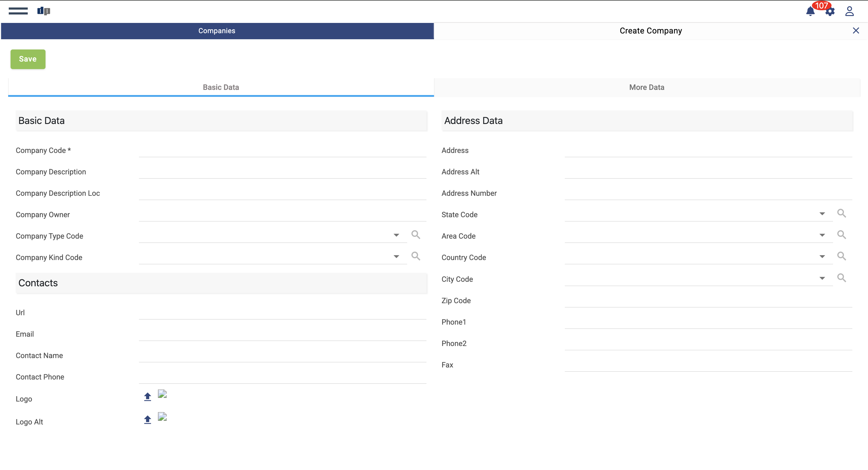Viewport: 868px width, 470px height.
Task: Click the Company Code input field
Action: tap(282, 150)
